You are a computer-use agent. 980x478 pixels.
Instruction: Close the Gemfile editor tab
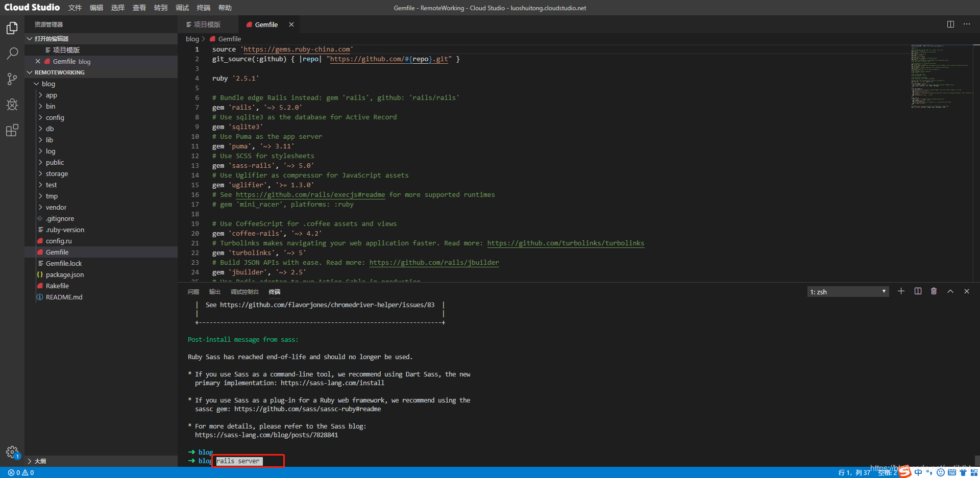(x=291, y=24)
